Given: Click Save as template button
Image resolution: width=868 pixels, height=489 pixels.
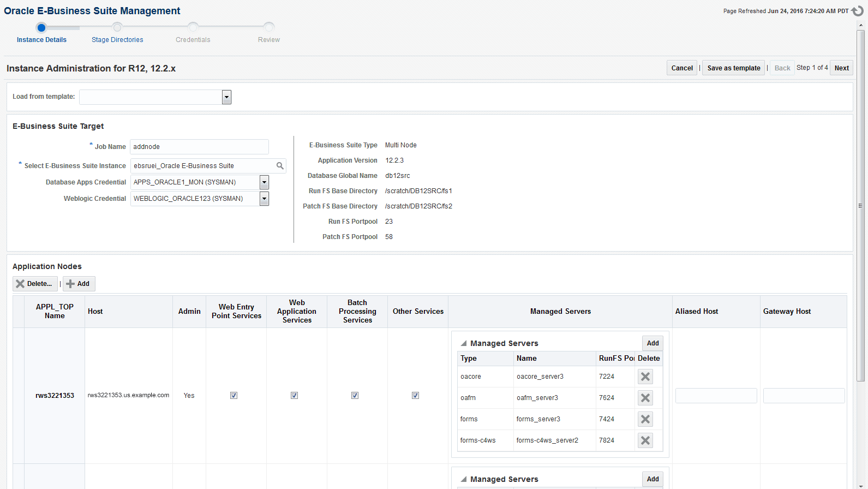Looking at the screenshot, I should [x=733, y=68].
